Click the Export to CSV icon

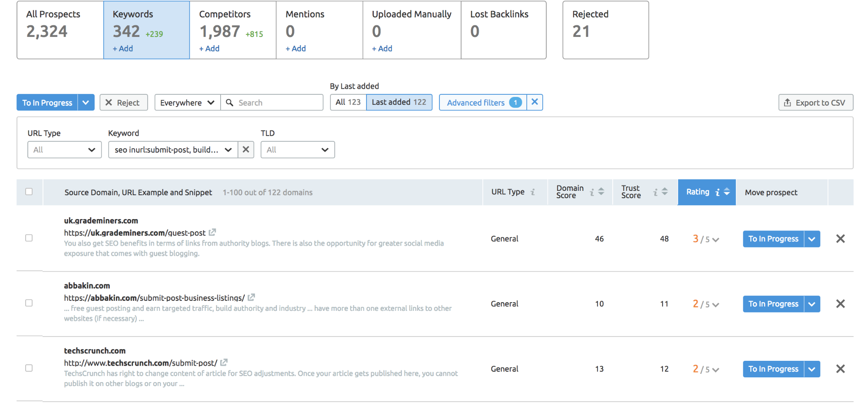click(x=788, y=102)
